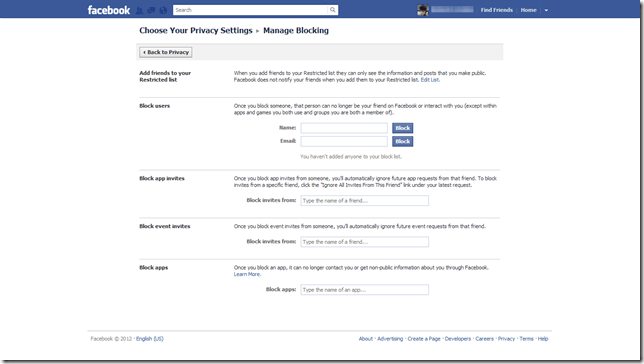This screenshot has height=364, width=644.
Task: Click Block button next to Email
Action: coord(402,141)
